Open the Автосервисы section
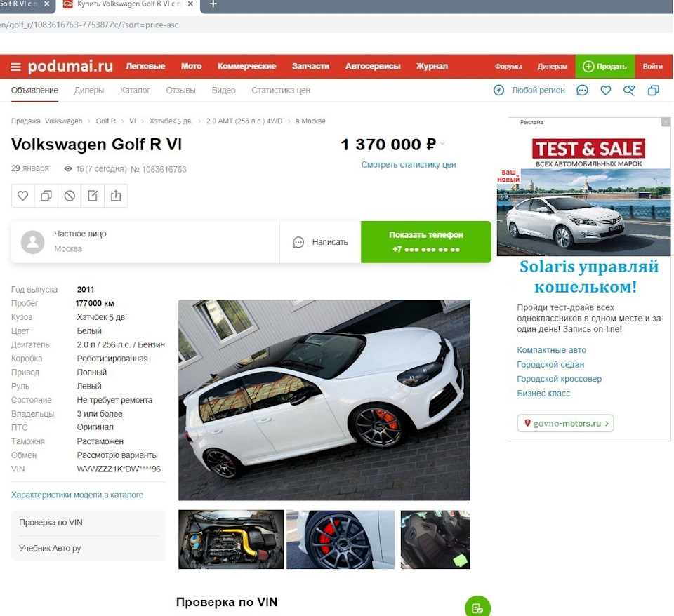The width and height of the screenshot is (674, 616). point(373,66)
